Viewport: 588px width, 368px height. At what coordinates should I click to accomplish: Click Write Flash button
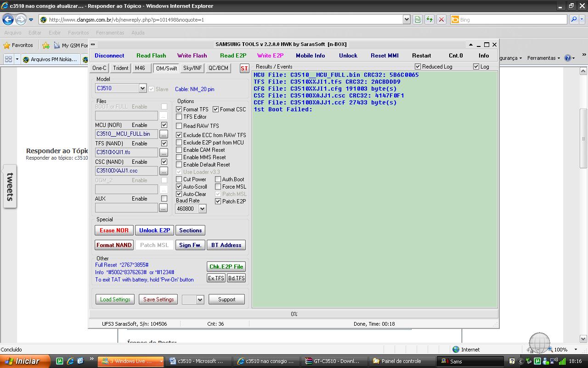192,56
